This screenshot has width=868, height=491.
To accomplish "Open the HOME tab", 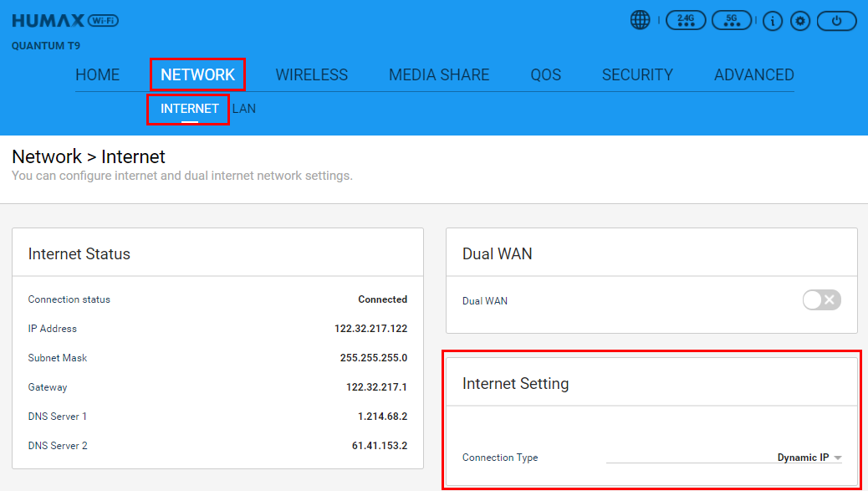I will (98, 74).
